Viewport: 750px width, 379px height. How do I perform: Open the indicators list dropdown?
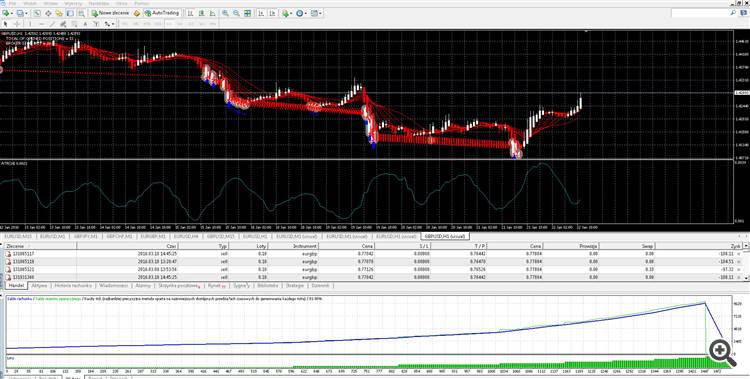pos(287,13)
